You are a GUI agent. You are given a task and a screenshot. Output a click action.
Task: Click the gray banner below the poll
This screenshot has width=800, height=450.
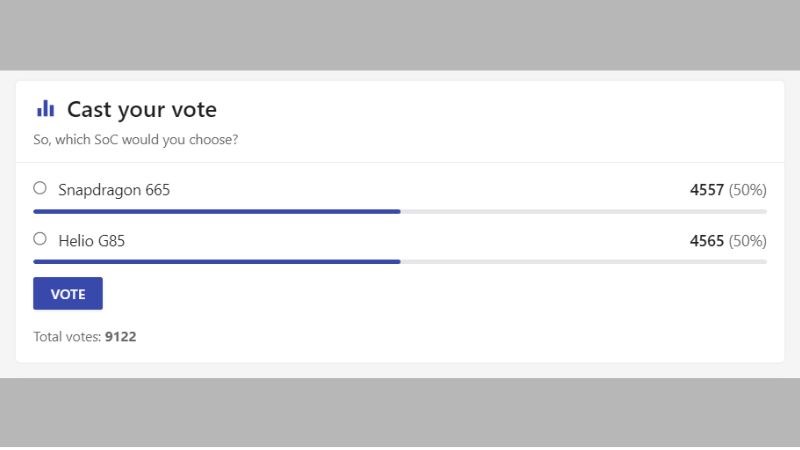(x=400, y=412)
